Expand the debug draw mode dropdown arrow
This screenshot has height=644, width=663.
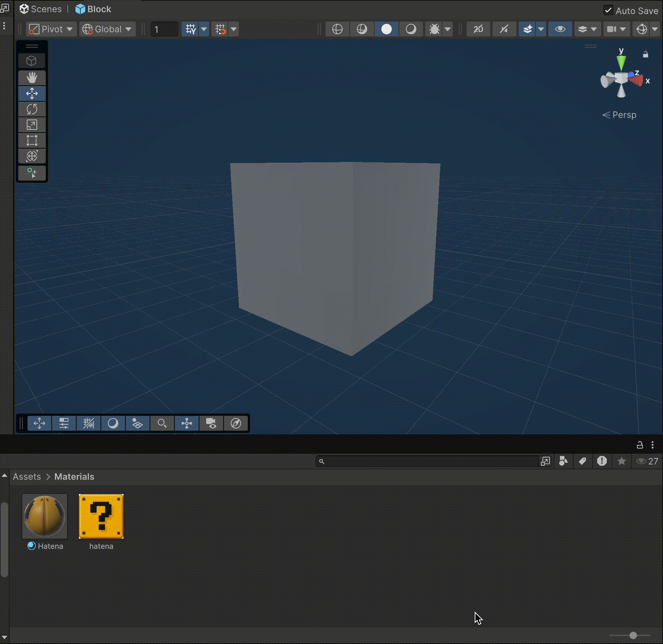point(448,29)
